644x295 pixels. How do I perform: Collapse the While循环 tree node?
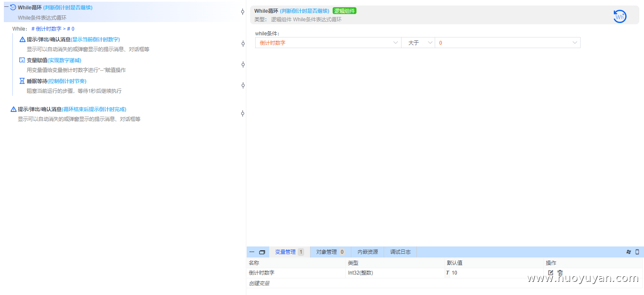click(6, 7)
